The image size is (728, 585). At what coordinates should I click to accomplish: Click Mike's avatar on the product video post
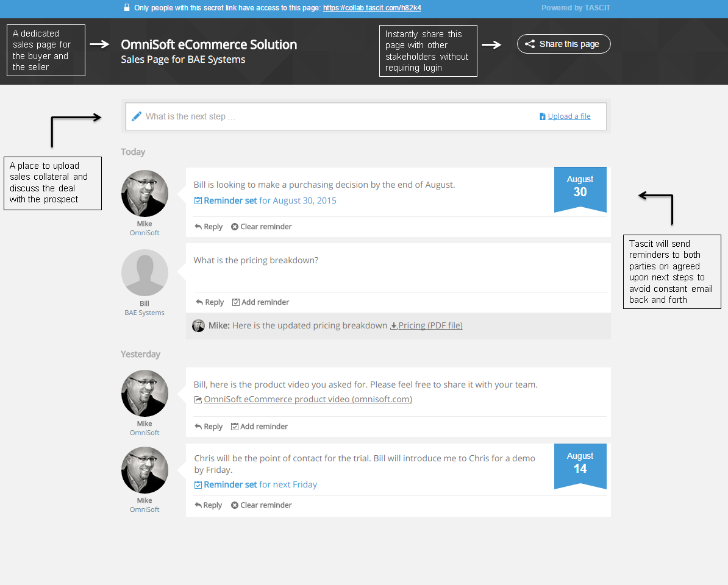[x=145, y=394]
